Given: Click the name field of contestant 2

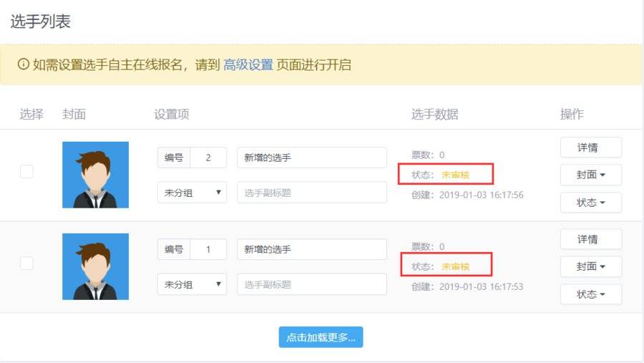Looking at the screenshot, I should click(312, 158).
